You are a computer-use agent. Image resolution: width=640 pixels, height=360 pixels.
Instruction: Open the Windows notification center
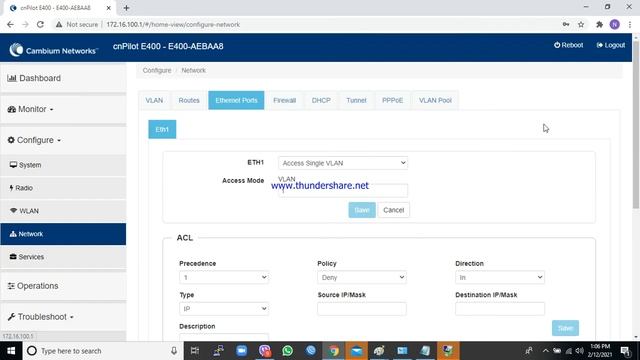624,351
